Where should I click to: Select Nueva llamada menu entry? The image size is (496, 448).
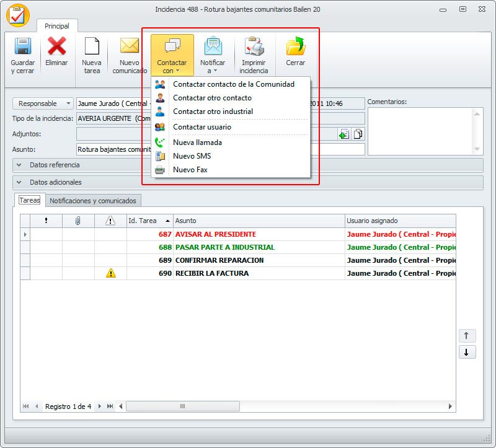197,143
